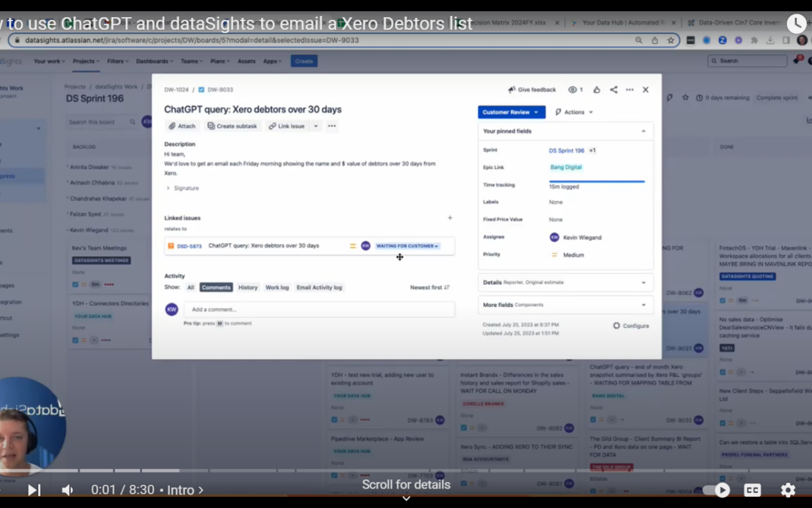
Task: Click the Complete sprint button
Action: 777,97
